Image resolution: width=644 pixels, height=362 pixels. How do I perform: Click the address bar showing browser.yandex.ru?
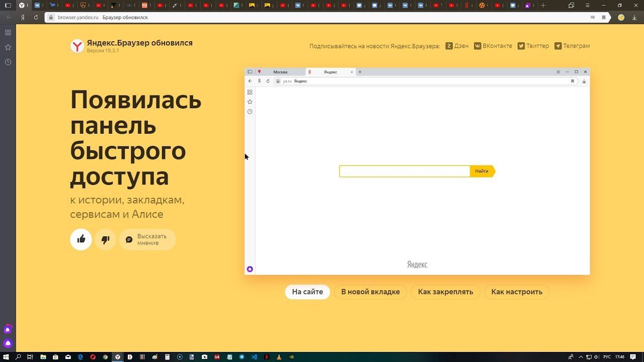pos(327,17)
